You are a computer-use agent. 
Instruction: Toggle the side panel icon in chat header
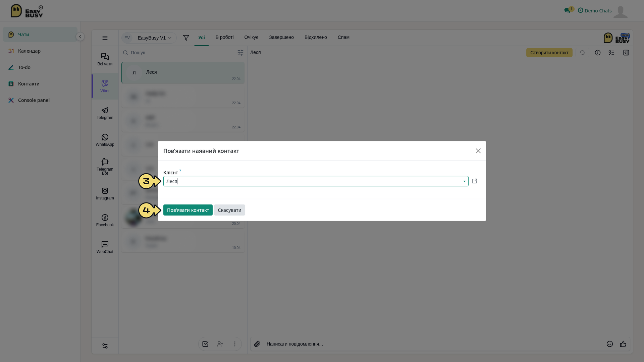(626, 53)
